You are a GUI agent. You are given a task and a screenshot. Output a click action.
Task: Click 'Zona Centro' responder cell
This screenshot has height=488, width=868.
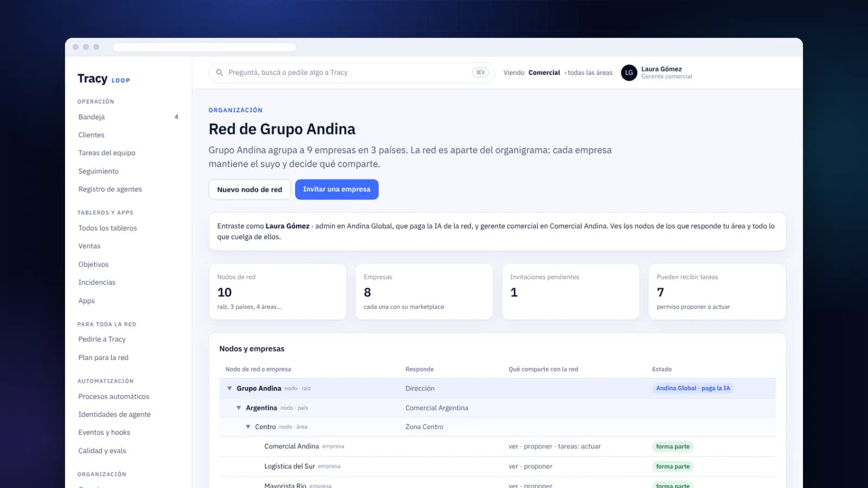pos(424,427)
